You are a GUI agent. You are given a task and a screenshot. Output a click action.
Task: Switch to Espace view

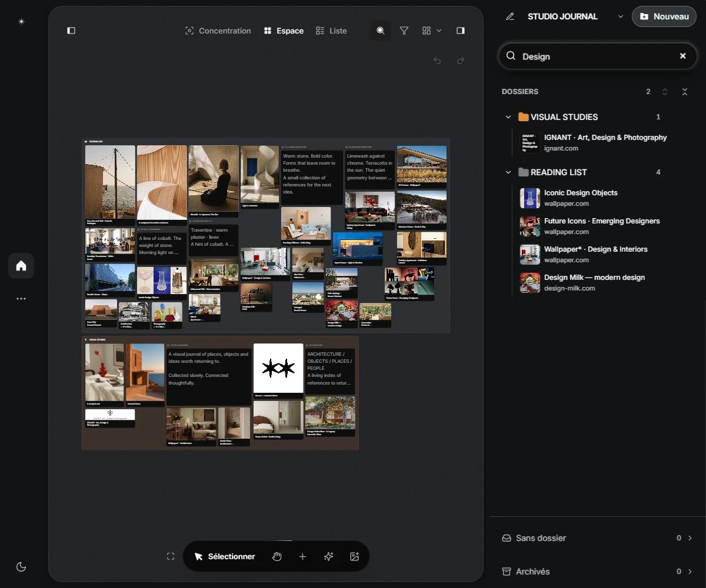tap(284, 31)
